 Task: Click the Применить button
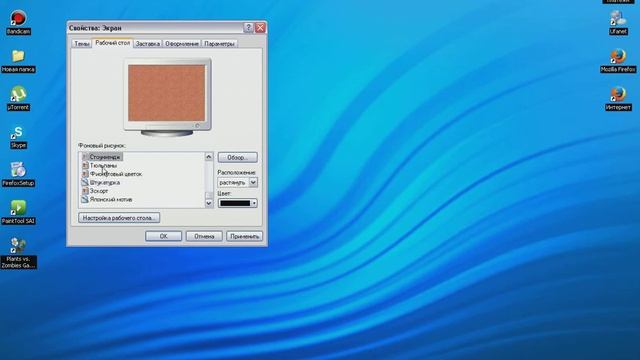(244, 236)
